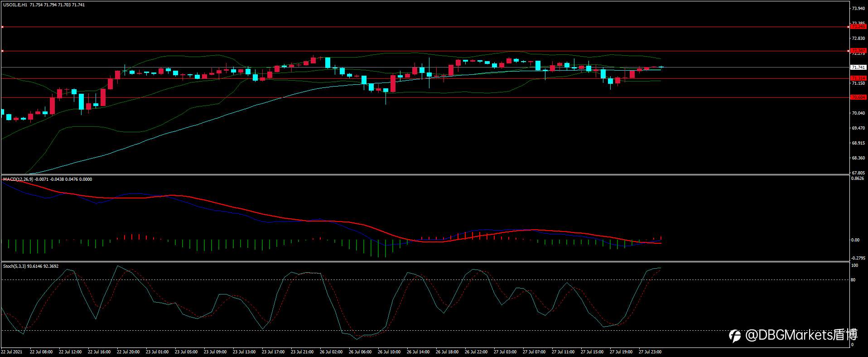868x357 pixels.
Task: Click the 22 Jul 2021 date label
Action: tap(12, 352)
